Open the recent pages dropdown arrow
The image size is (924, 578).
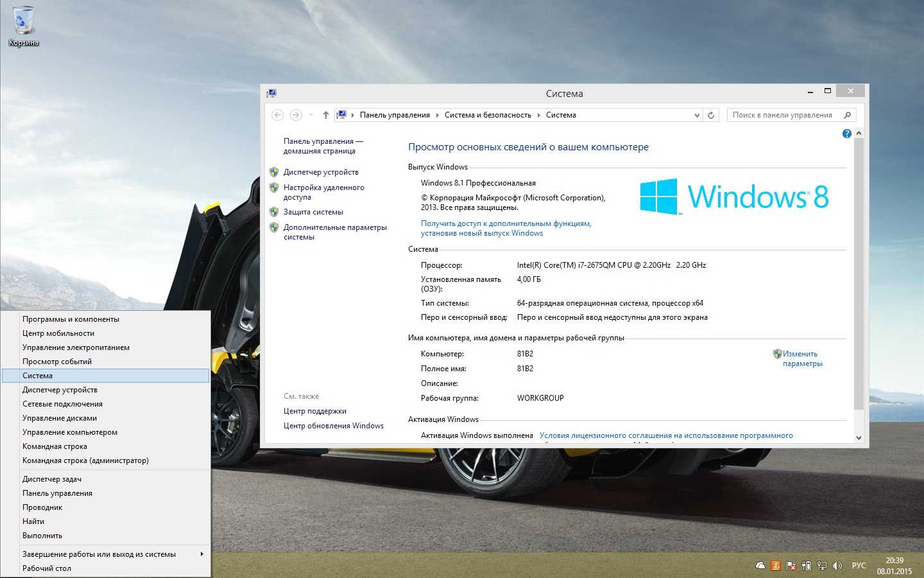pyautogui.click(x=311, y=115)
